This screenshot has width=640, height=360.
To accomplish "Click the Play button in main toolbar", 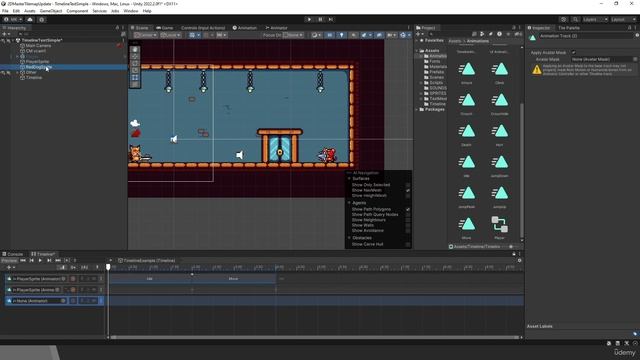I will click(309, 19).
